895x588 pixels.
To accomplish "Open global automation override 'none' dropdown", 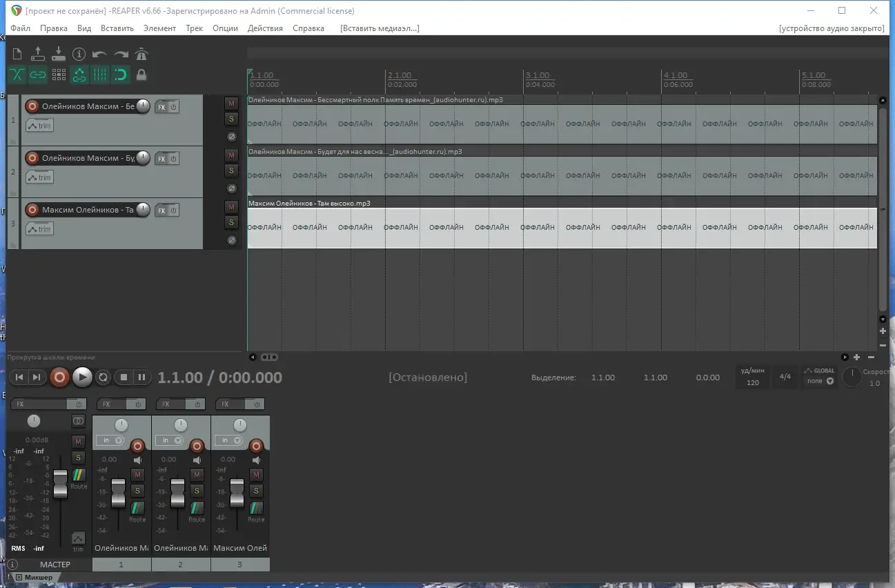I will 820,381.
